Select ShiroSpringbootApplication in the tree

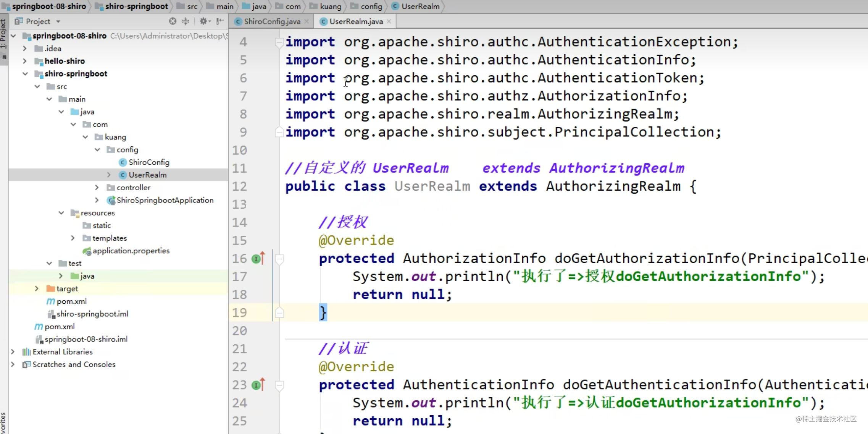click(165, 200)
